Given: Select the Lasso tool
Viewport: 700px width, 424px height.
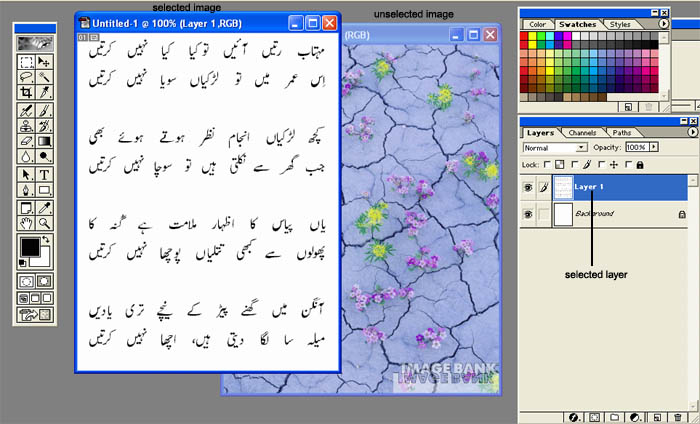Looking at the screenshot, I should (x=27, y=77).
